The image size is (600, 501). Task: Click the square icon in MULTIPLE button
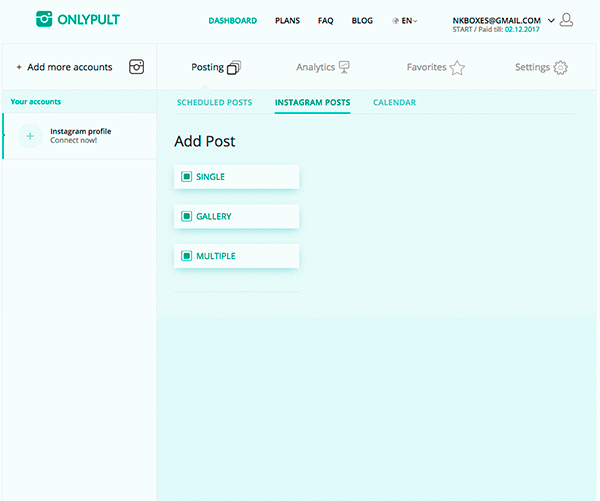pyautogui.click(x=186, y=256)
